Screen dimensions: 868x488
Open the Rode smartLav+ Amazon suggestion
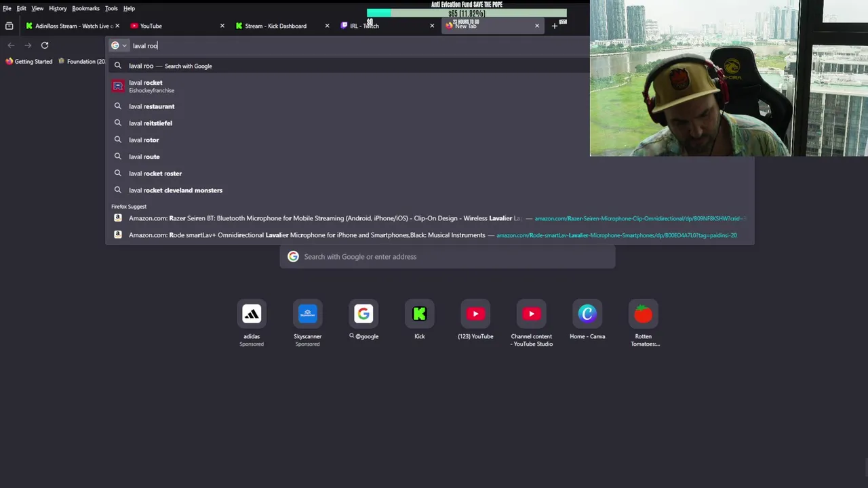pyautogui.click(x=430, y=235)
